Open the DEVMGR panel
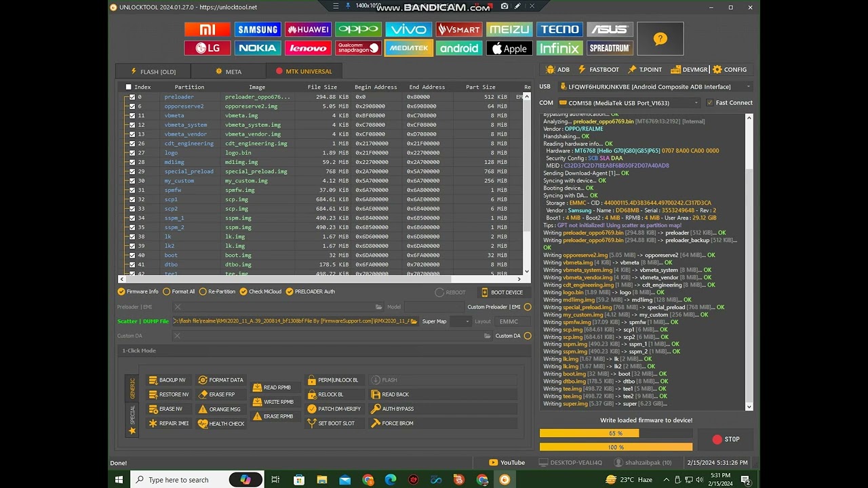 click(689, 69)
